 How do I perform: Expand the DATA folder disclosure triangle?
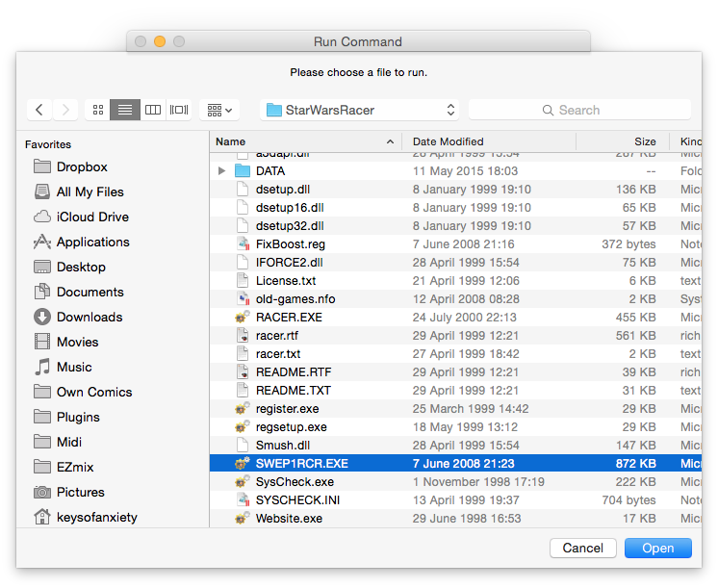pos(221,170)
